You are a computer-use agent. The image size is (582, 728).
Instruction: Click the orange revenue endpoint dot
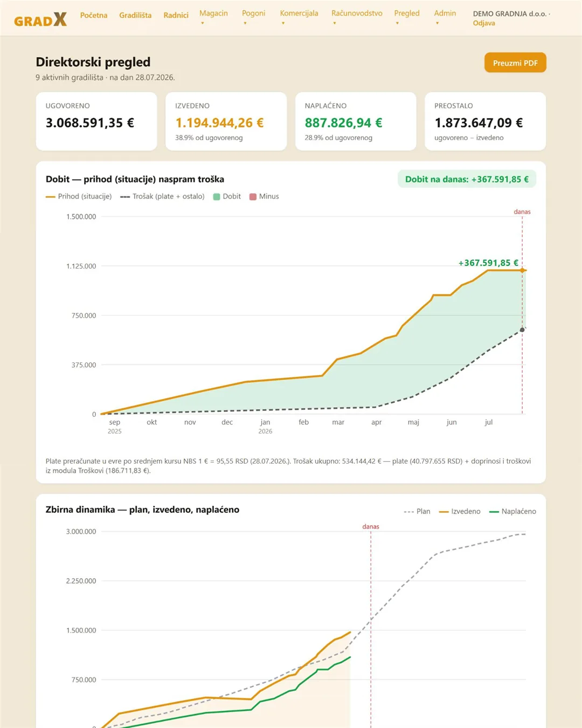click(x=522, y=270)
